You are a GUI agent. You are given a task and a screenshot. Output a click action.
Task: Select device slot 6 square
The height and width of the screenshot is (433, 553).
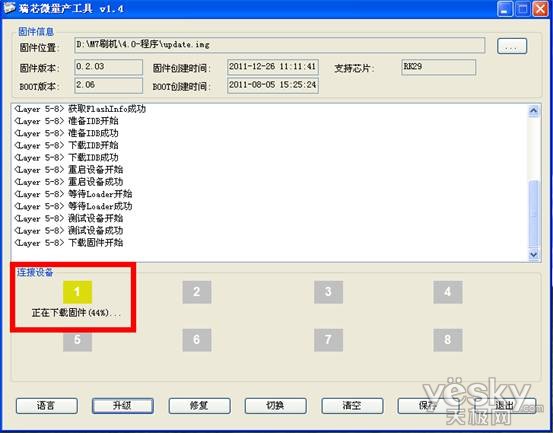point(197,340)
